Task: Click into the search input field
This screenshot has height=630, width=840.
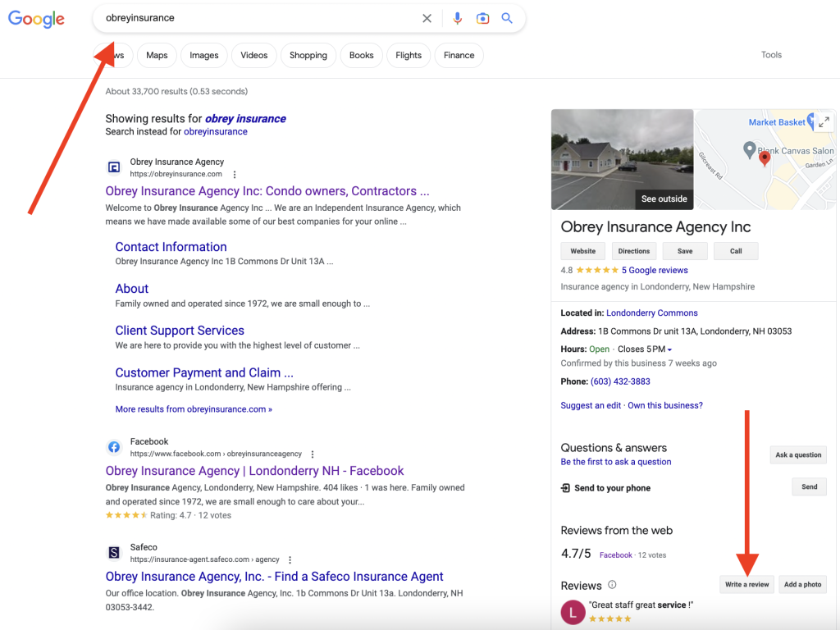Action: coord(260,18)
